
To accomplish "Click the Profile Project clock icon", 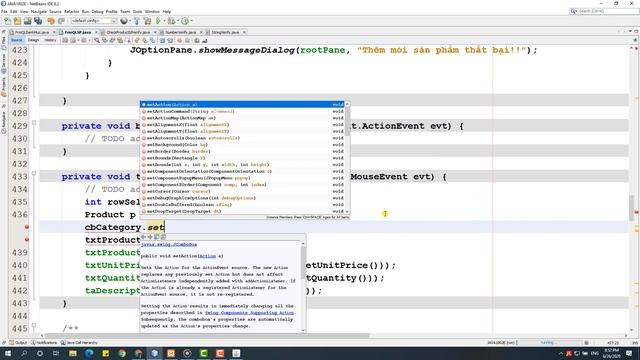I will coord(185,21).
